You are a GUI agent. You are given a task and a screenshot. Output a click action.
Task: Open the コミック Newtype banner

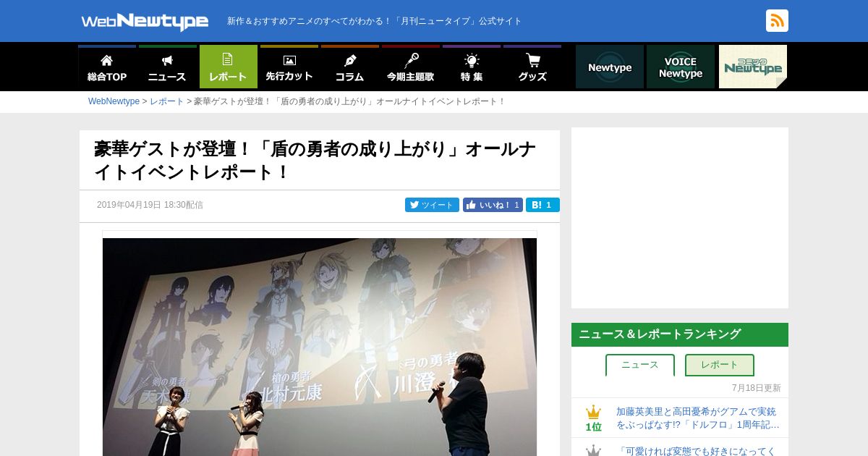click(753, 67)
